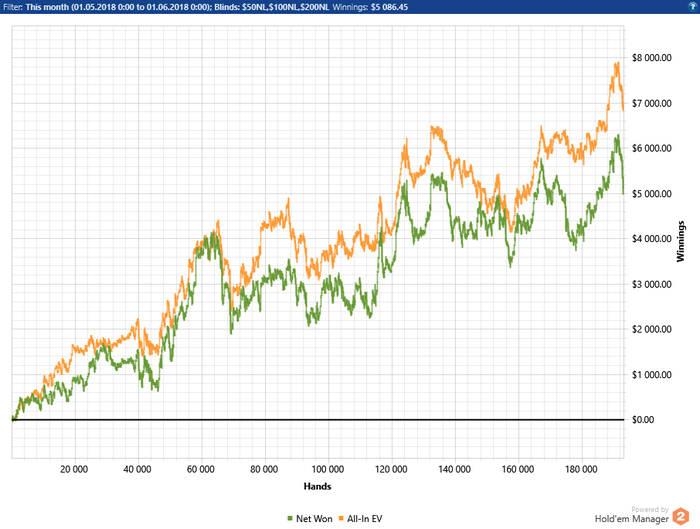Click the green Net Won legend swatch

point(290,519)
